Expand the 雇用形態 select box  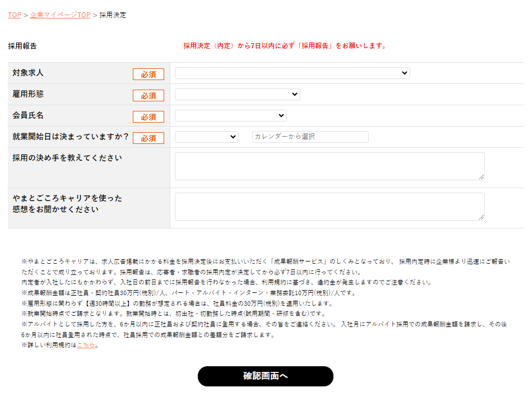tap(237, 95)
